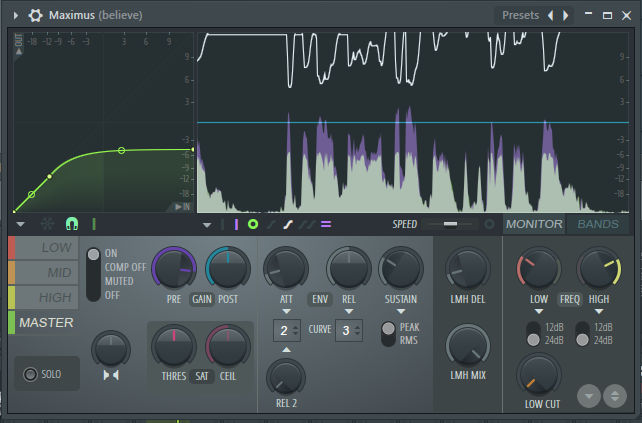
Task: Open the dropdown arrow under REL
Action: [348, 312]
